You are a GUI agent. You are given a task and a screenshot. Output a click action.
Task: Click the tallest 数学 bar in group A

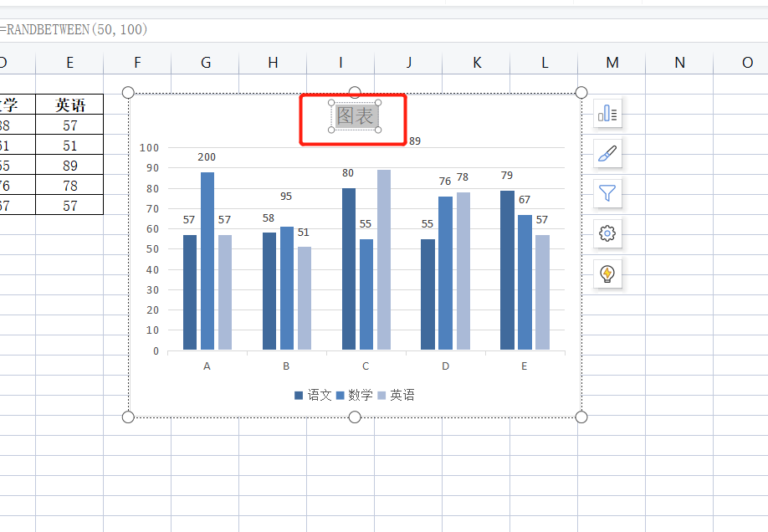(x=207, y=261)
